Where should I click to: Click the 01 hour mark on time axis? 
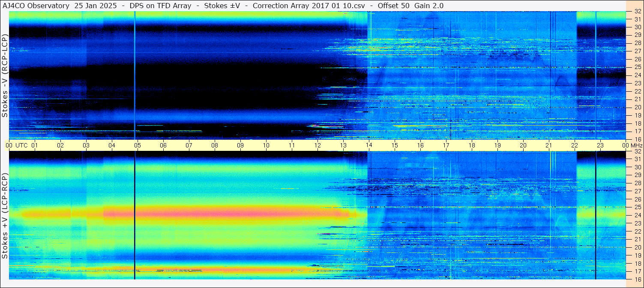[35, 145]
